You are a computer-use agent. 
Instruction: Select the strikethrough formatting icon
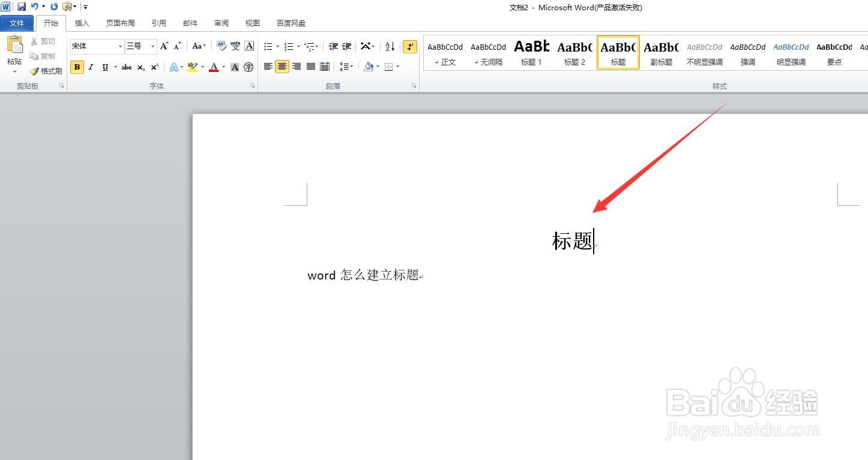point(126,67)
